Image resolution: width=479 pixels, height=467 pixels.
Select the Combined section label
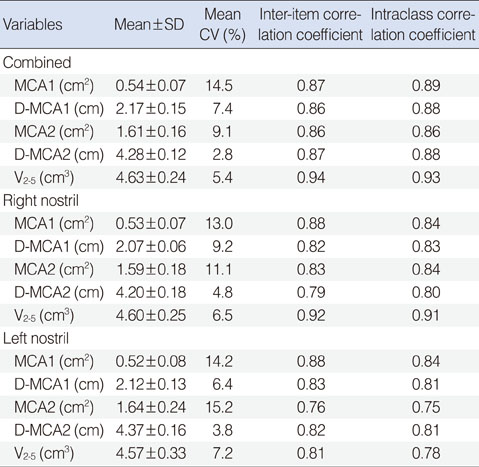tap(37, 63)
